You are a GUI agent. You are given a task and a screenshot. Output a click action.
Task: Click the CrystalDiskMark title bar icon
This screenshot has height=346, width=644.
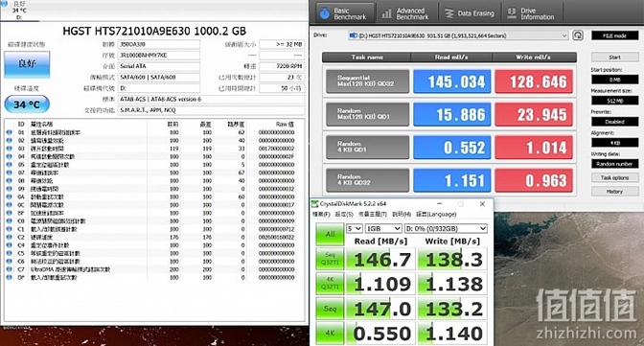point(315,204)
